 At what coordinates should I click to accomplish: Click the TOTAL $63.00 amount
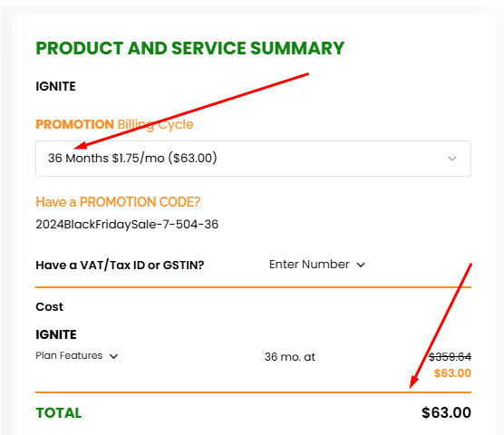(447, 412)
